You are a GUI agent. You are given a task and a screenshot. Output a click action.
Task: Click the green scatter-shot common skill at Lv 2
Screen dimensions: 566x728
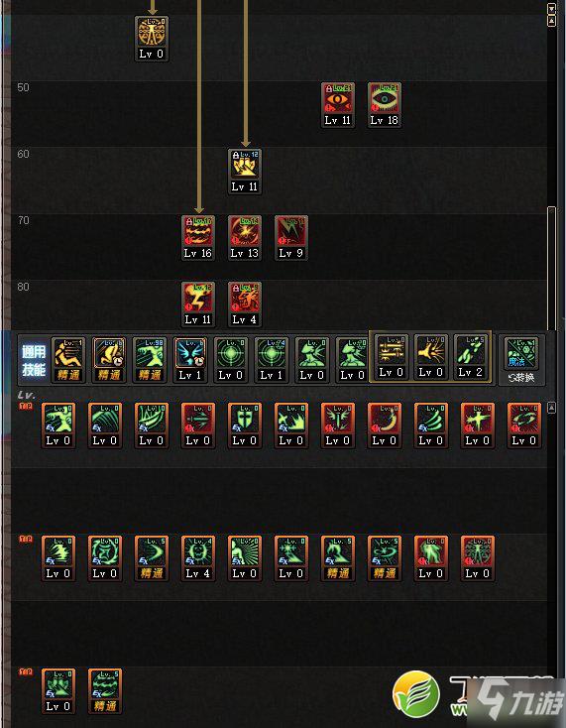[471, 357]
